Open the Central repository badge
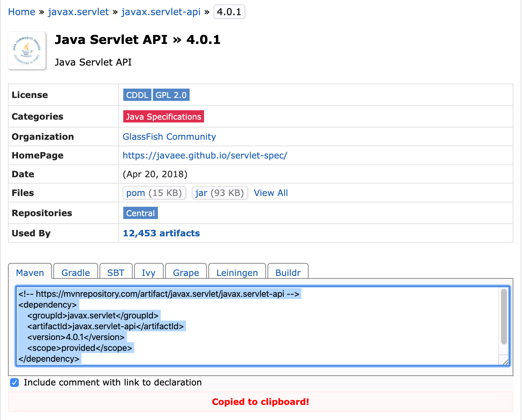Viewport: 522px width, 420px height. pyautogui.click(x=141, y=213)
